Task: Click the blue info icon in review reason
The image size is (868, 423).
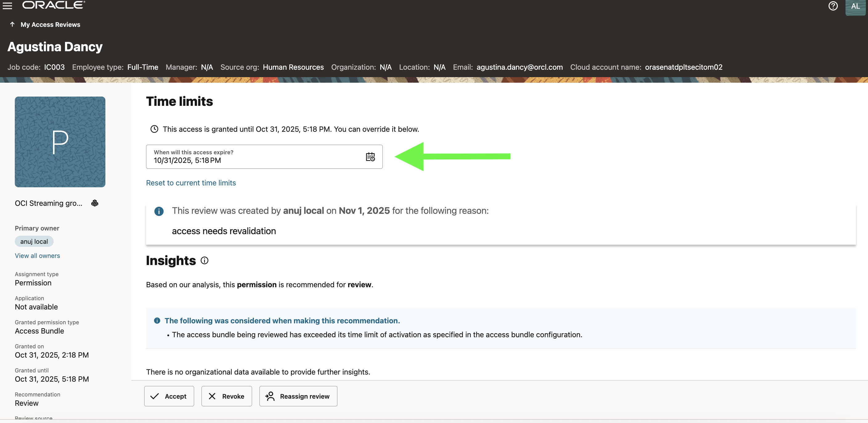Action: coord(159,212)
